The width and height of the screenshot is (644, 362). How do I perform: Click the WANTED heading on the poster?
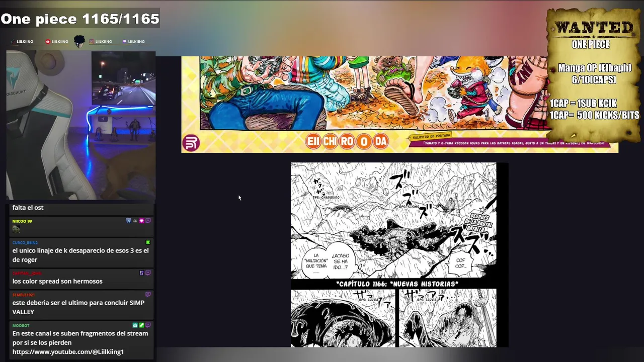(x=593, y=28)
